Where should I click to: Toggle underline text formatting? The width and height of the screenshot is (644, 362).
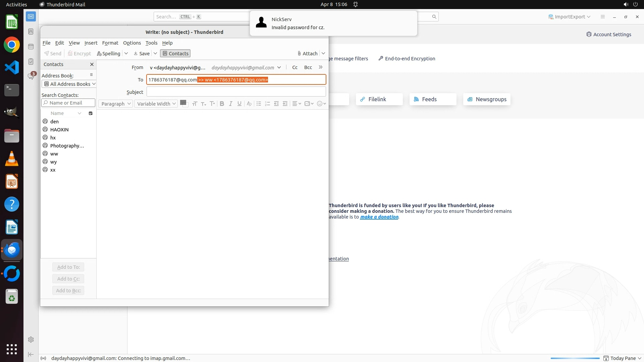(239, 104)
